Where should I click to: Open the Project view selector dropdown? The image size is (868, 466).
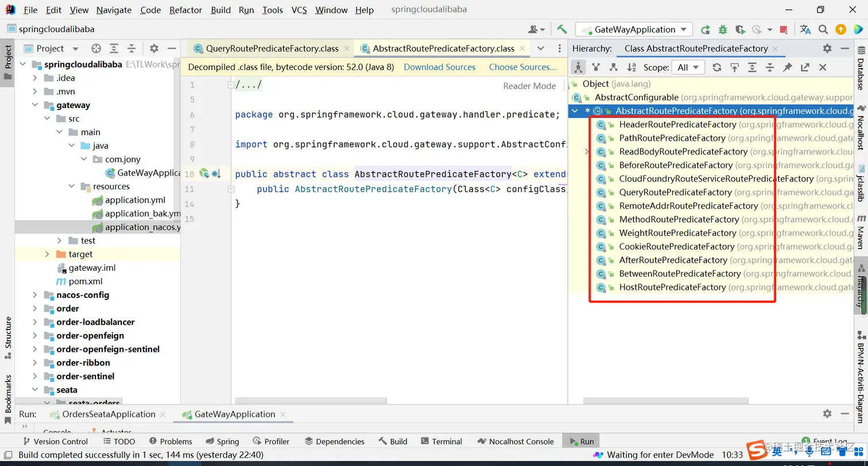pyautogui.click(x=51, y=48)
